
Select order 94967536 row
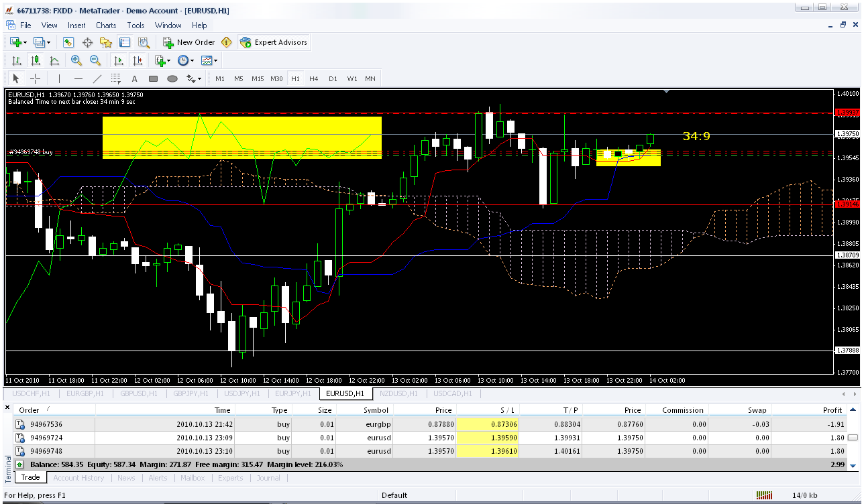tap(429, 424)
